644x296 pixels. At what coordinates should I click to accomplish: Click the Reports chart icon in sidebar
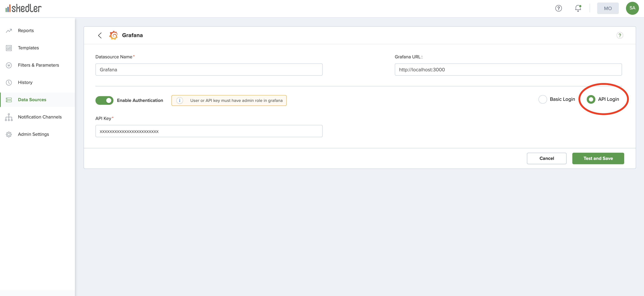[x=9, y=30]
